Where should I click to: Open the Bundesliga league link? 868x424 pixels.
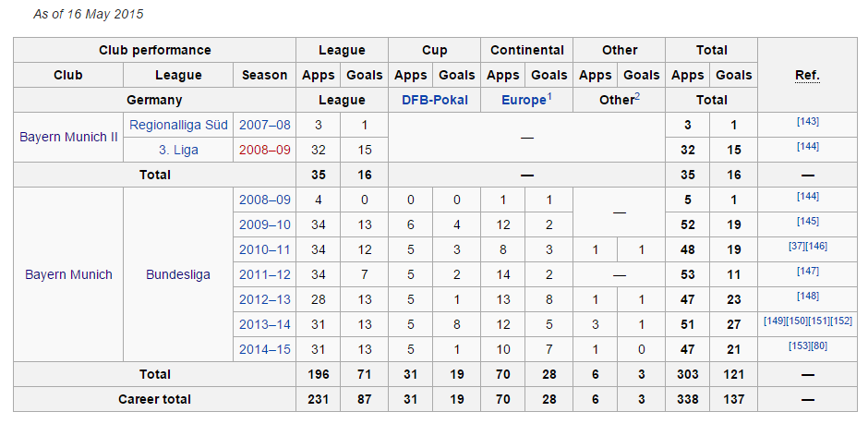[177, 274]
